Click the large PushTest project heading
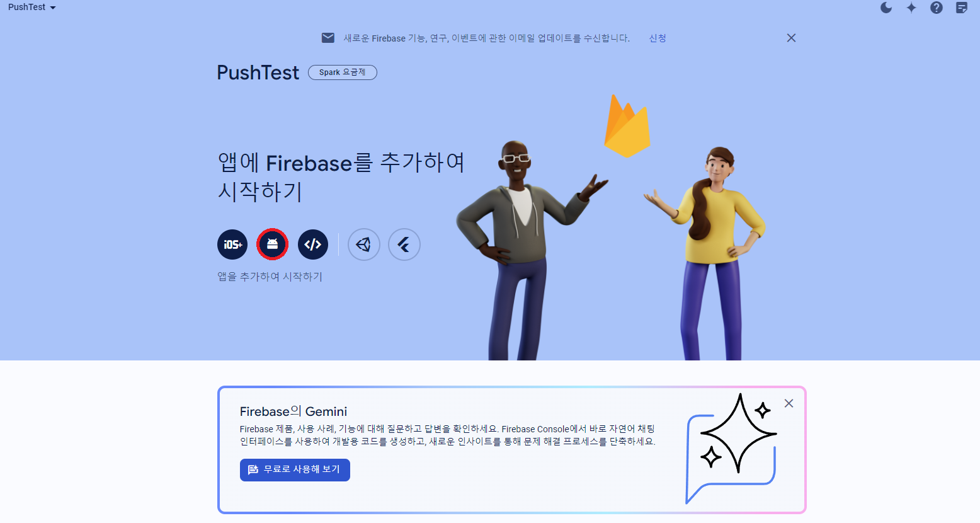 tap(258, 72)
